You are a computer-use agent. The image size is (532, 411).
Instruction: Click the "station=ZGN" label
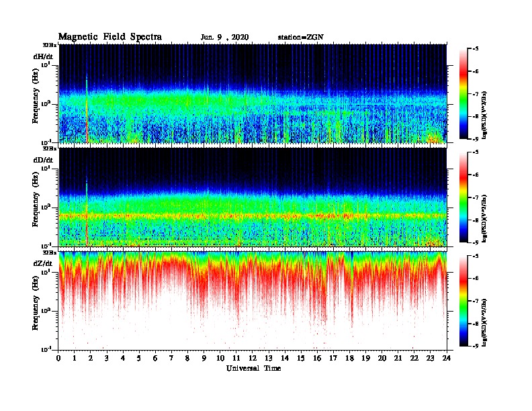pos(301,38)
